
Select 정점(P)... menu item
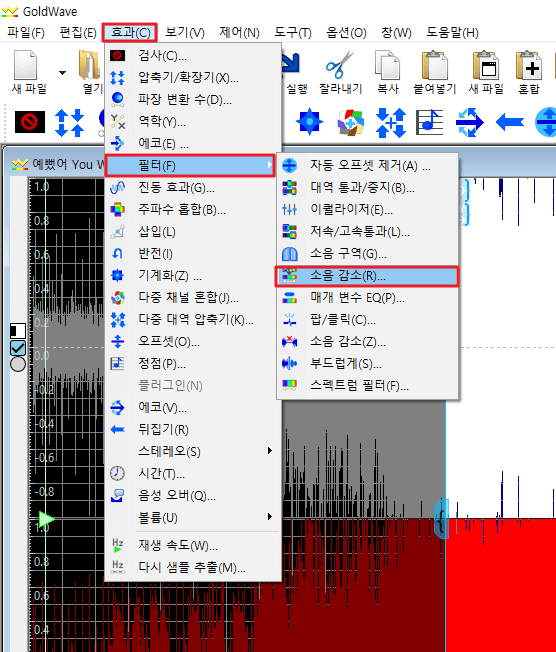pos(193,364)
